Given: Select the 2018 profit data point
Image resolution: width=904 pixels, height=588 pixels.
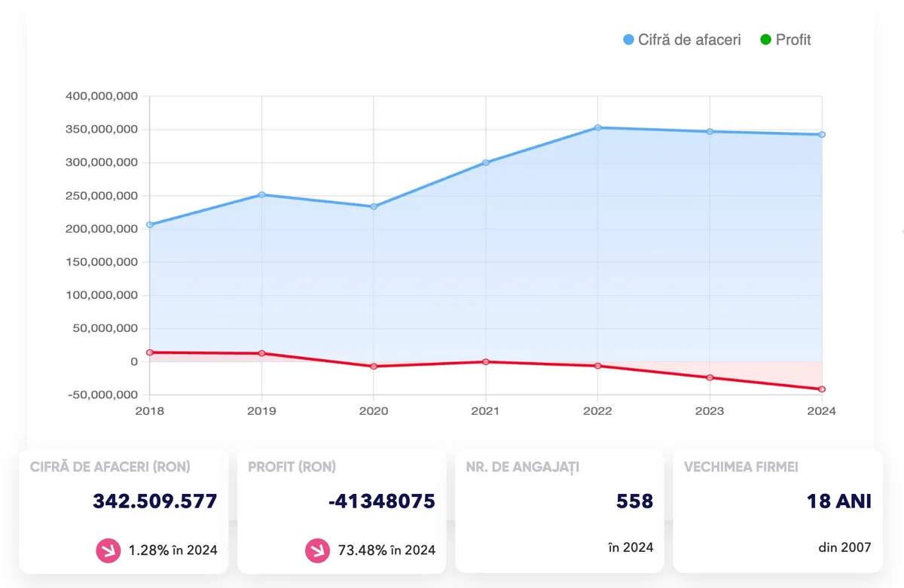Looking at the screenshot, I should tap(150, 352).
